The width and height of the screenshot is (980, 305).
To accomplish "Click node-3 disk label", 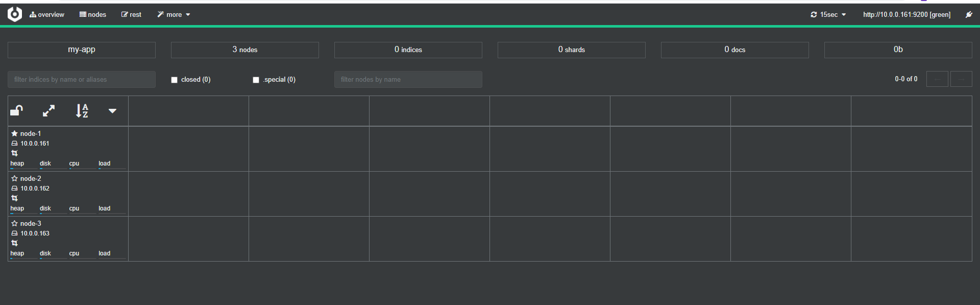I will pos(45,253).
